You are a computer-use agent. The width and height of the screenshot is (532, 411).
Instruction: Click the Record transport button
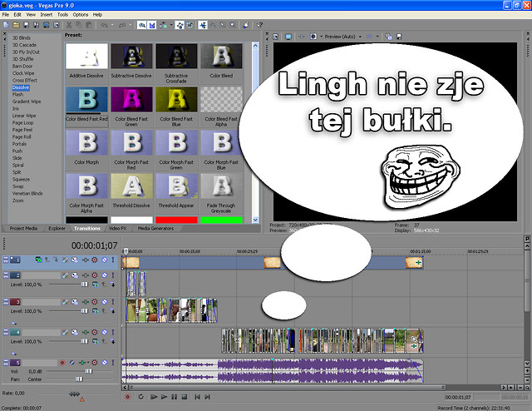pyautogui.click(x=127, y=397)
